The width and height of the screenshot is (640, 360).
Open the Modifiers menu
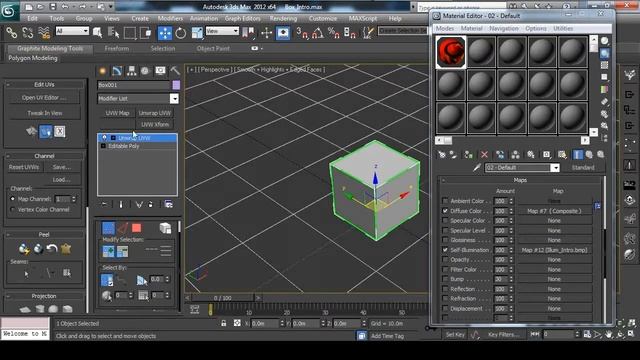pos(170,19)
